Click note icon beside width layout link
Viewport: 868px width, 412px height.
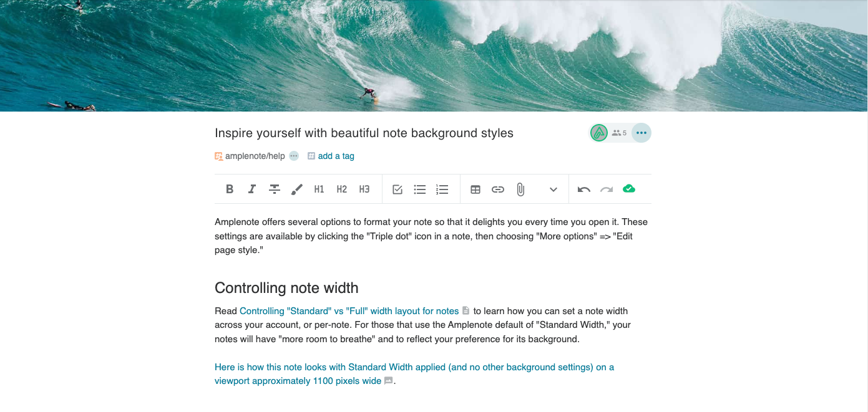tap(466, 310)
